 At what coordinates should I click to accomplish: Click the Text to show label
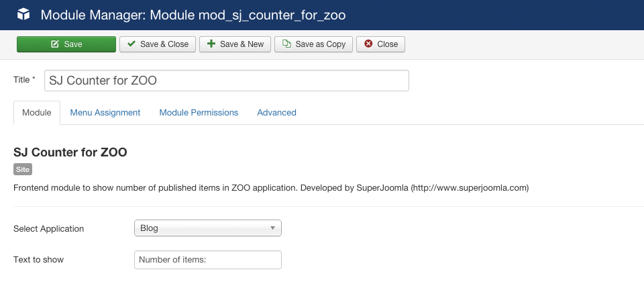(x=38, y=260)
